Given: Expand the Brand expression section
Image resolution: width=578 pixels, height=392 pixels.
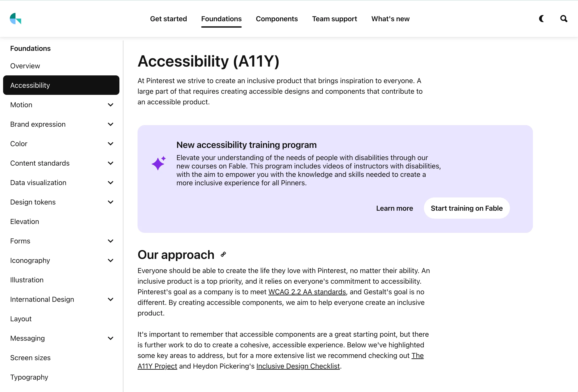Looking at the screenshot, I should [x=111, y=124].
